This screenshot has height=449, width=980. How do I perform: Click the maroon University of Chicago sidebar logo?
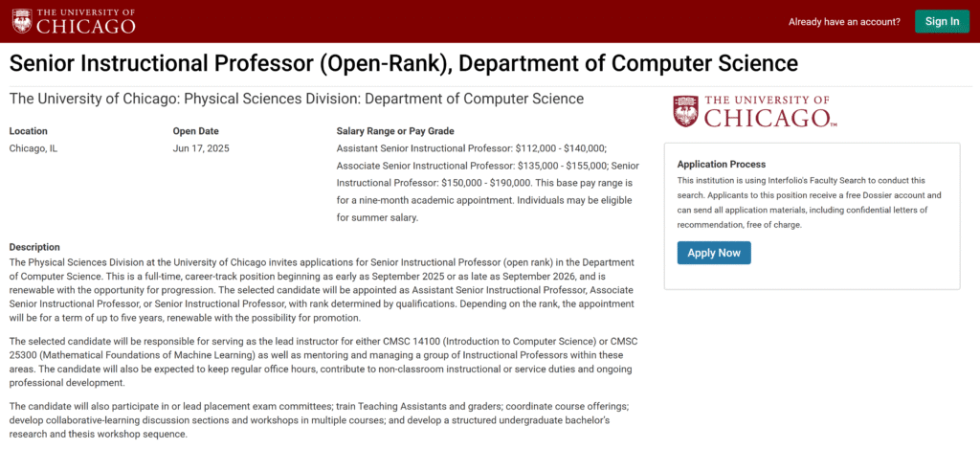click(x=755, y=111)
